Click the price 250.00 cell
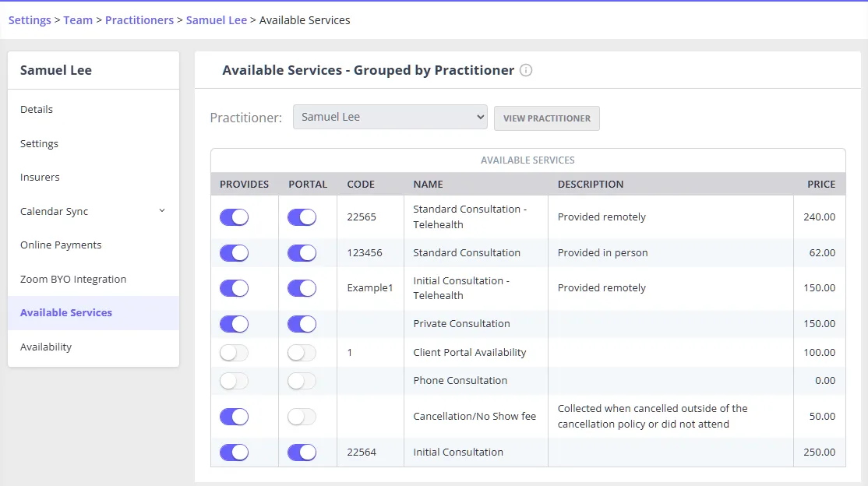This screenshot has height=486, width=868. click(819, 453)
